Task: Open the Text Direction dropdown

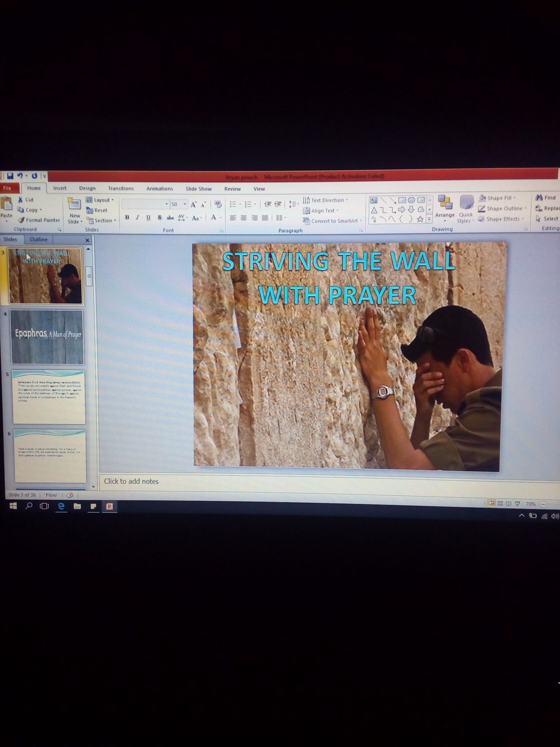Action: [326, 200]
